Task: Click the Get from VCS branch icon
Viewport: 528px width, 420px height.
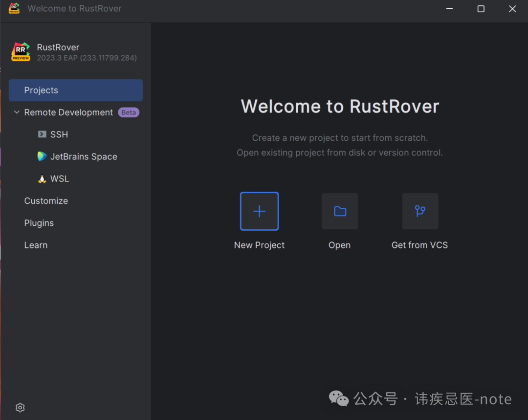Action: pyautogui.click(x=420, y=211)
